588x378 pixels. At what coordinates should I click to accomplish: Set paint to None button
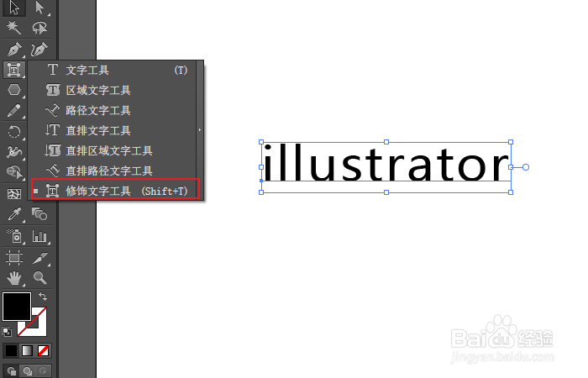pyautogui.click(x=43, y=351)
